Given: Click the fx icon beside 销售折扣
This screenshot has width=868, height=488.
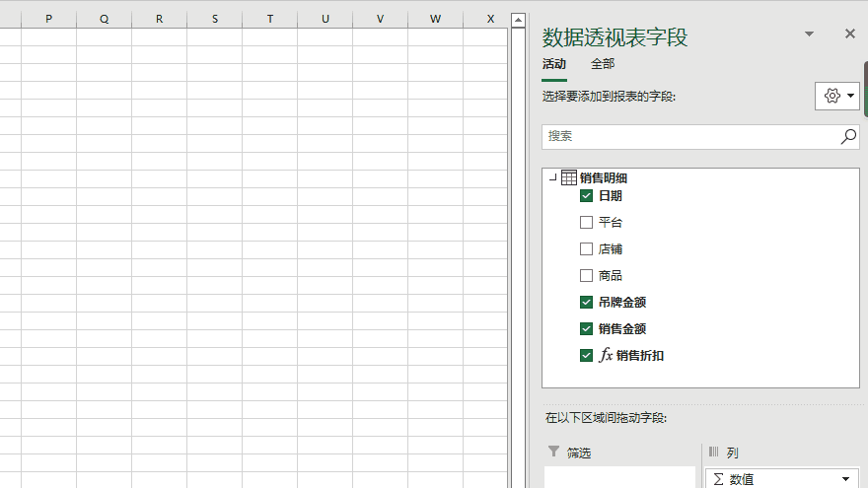Looking at the screenshot, I should (x=605, y=355).
